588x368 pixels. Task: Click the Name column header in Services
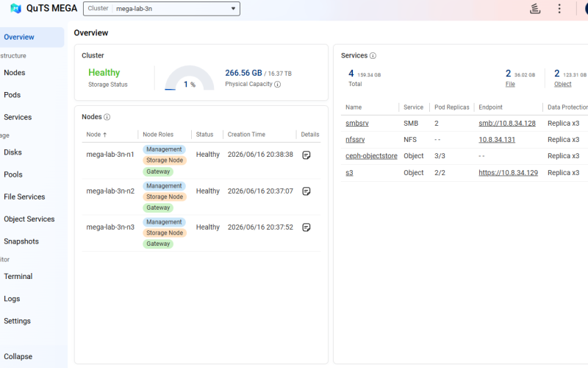(x=354, y=107)
